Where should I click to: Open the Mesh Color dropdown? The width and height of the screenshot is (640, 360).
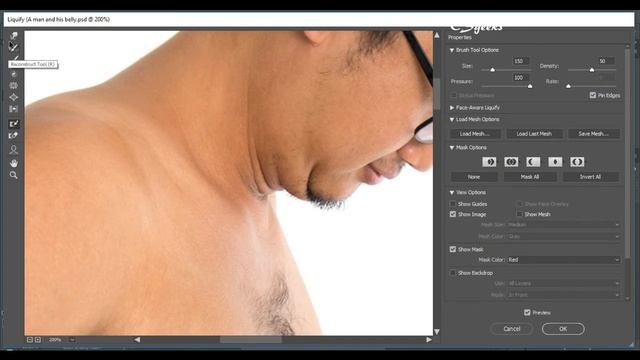click(564, 236)
